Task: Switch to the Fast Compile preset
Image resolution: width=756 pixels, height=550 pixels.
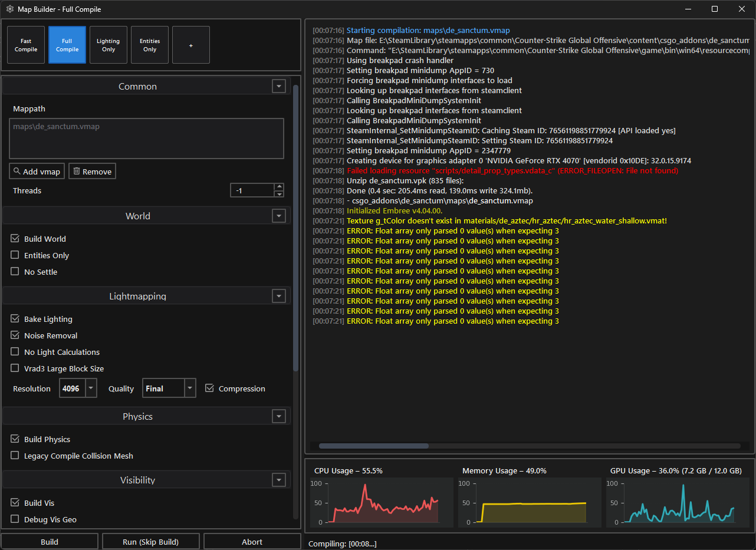Action: [x=26, y=45]
